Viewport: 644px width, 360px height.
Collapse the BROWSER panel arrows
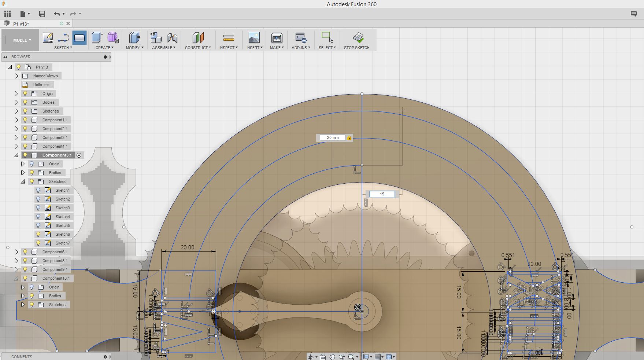tap(5, 57)
